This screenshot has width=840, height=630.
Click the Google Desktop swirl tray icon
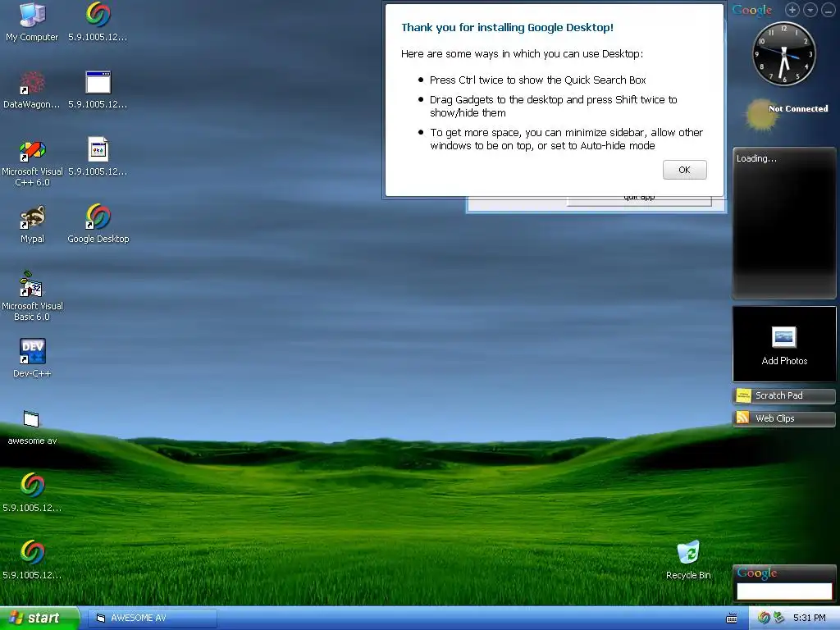coord(764,619)
